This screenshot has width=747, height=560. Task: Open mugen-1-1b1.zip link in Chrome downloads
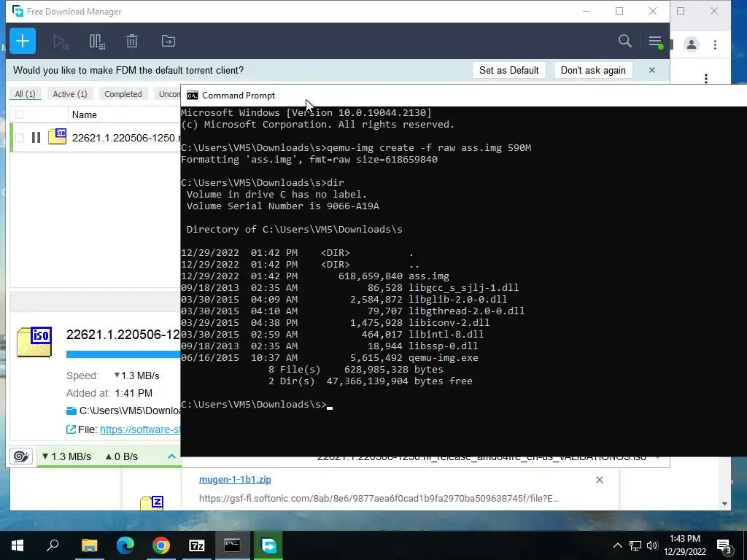pyautogui.click(x=235, y=480)
